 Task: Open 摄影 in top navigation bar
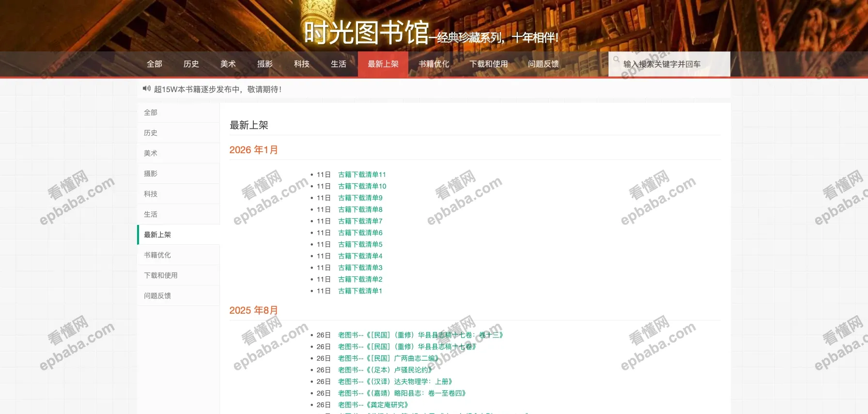coord(265,64)
